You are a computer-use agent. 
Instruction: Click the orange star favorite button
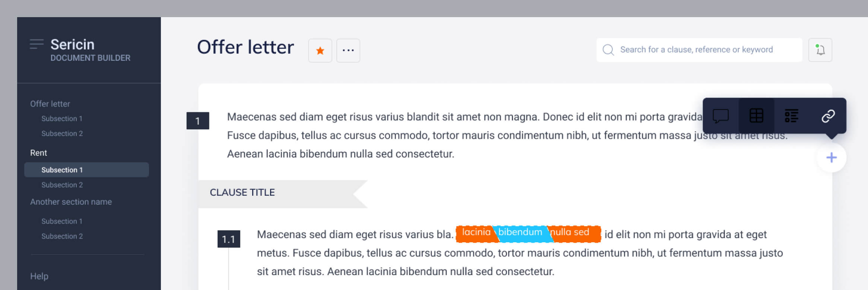(x=320, y=51)
